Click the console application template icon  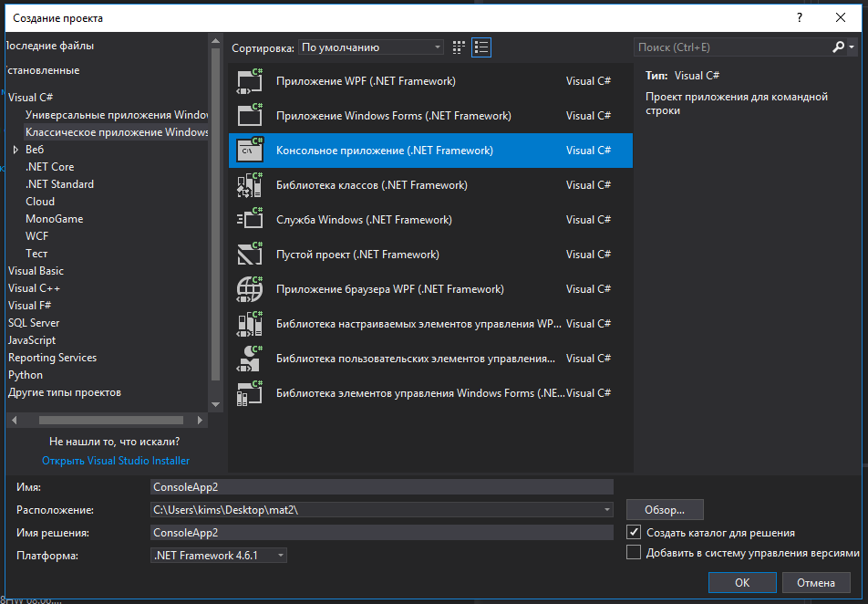(x=250, y=151)
